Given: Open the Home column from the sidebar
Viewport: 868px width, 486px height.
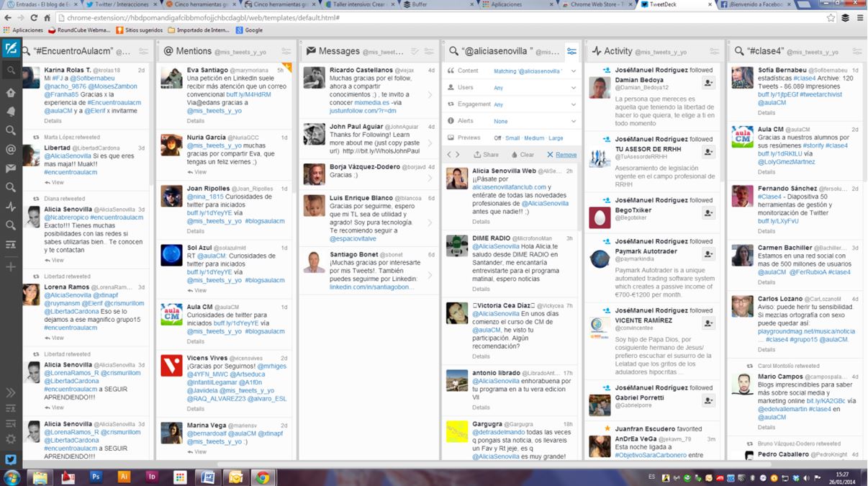Looking at the screenshot, I should [x=11, y=92].
